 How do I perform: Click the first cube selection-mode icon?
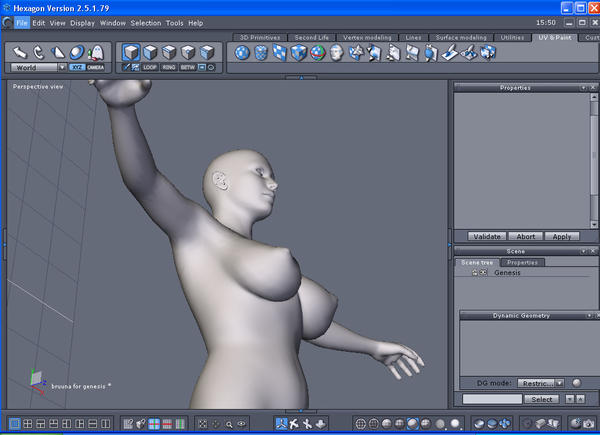point(131,52)
